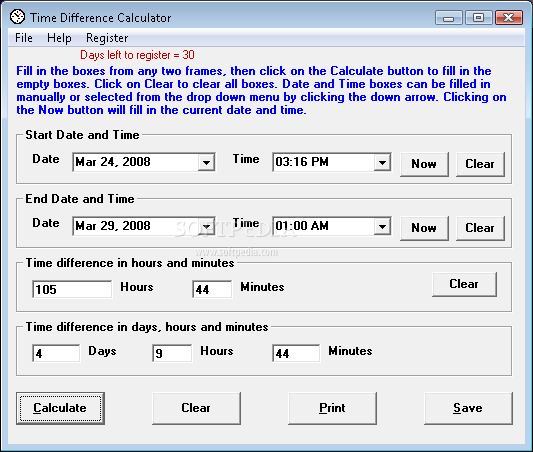
Task: Clear the End Date and Time frame
Action: [480, 228]
